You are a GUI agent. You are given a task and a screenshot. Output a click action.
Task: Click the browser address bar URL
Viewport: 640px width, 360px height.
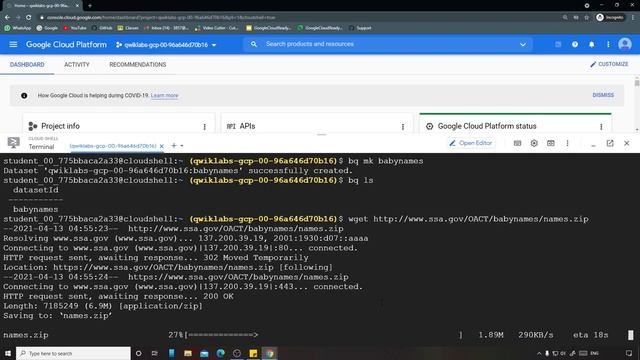(161, 18)
